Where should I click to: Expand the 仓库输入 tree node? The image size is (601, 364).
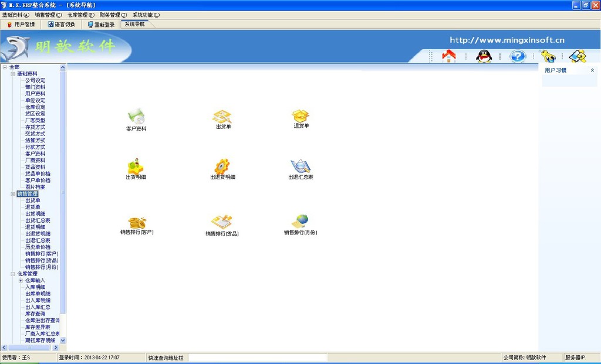21,281
